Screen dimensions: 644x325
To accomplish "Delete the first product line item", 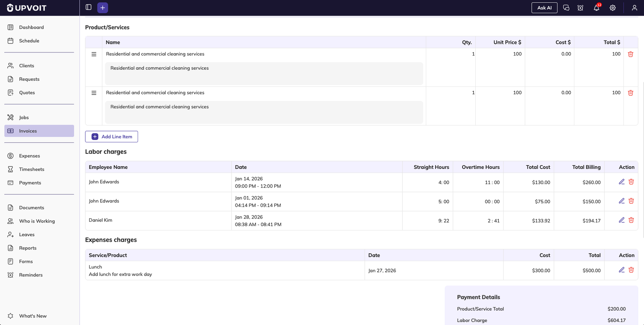I will click(x=631, y=54).
